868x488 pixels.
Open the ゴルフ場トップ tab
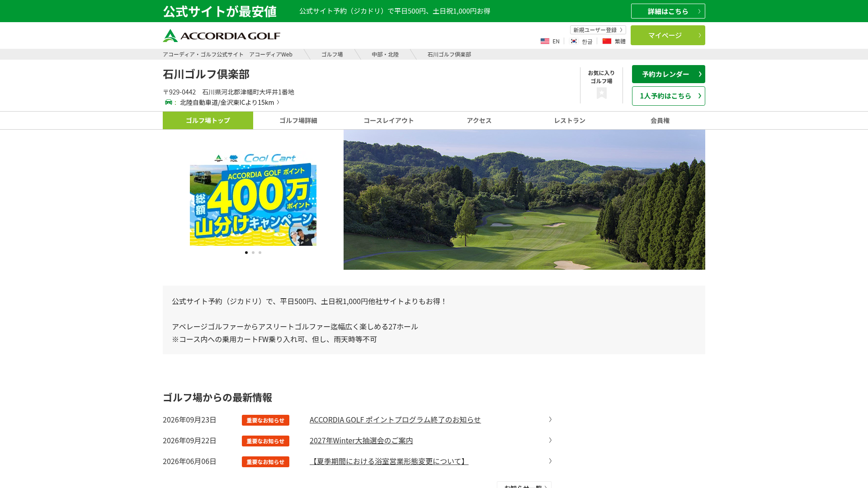[x=208, y=120]
